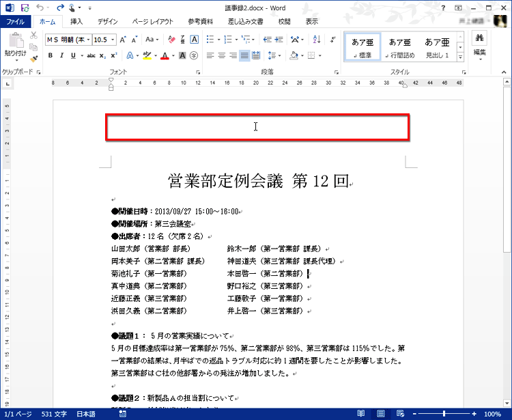The image size is (512, 420).
Task: Decrease indent of the paragraph
Action: coord(268,40)
